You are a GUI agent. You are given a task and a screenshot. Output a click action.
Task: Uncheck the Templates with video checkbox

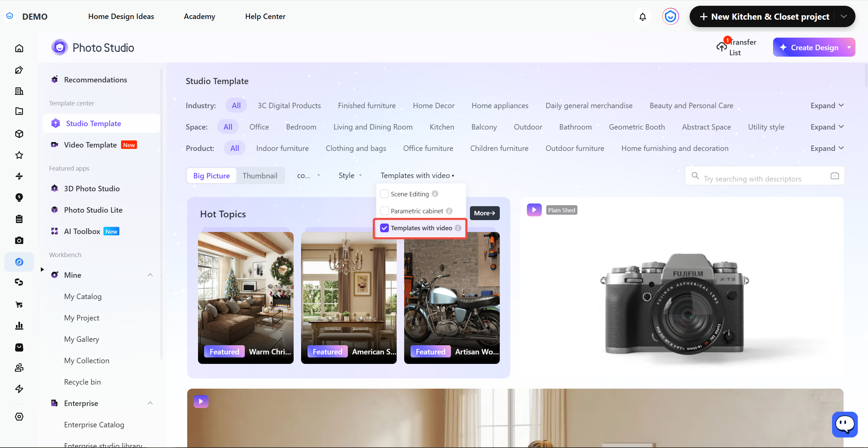[384, 228]
